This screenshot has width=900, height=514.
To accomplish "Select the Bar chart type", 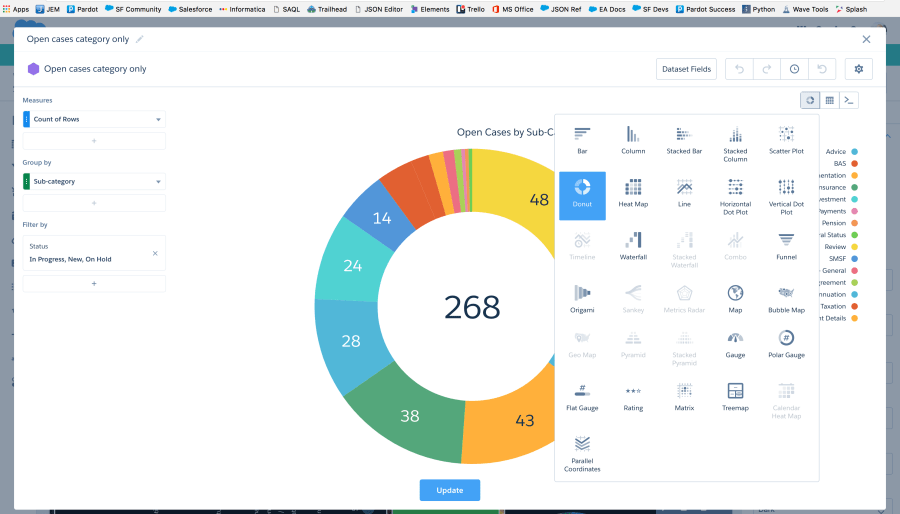I will click(x=582, y=139).
